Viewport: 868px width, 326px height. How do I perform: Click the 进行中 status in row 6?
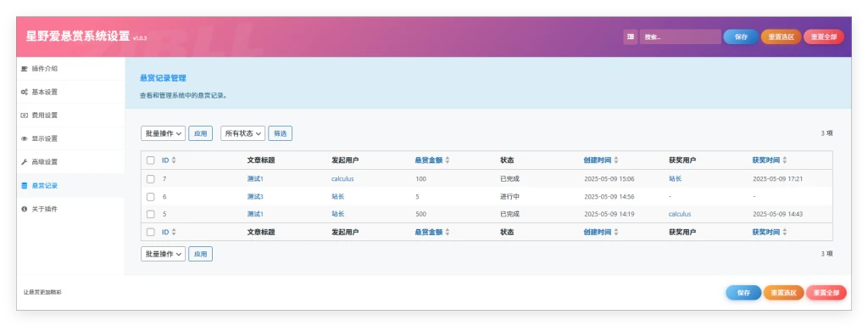[509, 197]
